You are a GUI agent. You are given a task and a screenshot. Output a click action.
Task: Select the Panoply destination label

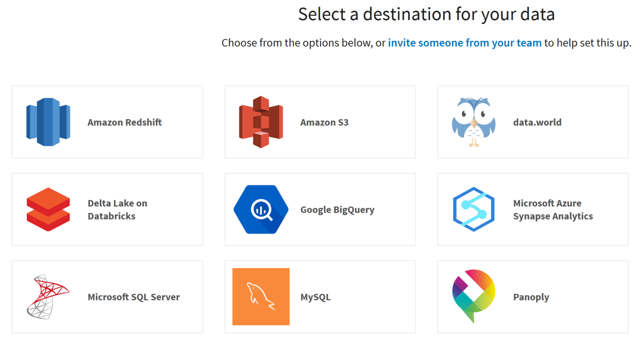(x=531, y=297)
